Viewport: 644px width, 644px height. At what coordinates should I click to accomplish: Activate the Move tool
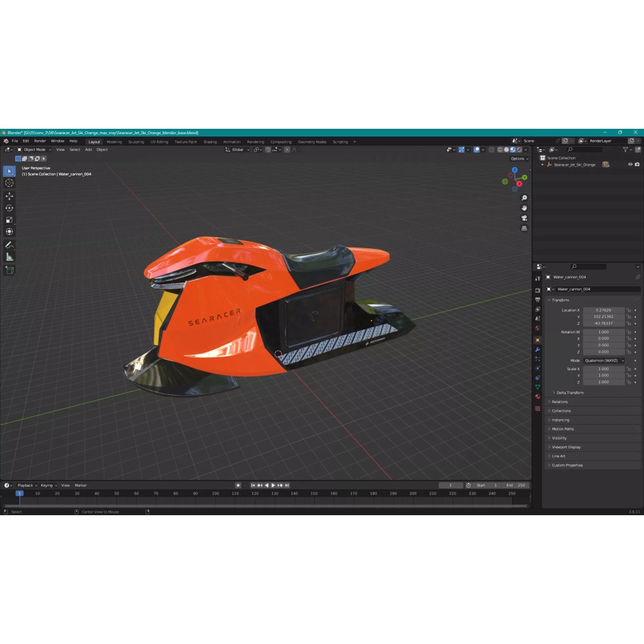pos(10,196)
